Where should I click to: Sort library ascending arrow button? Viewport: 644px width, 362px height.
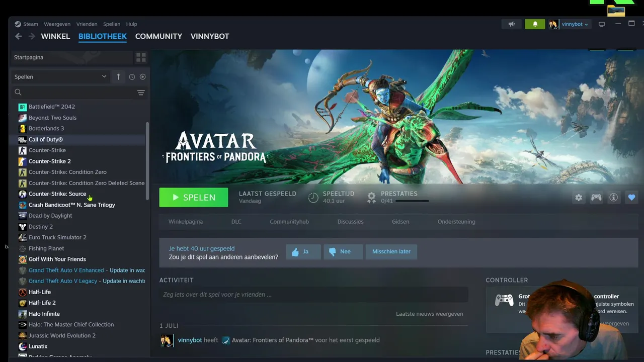click(118, 77)
